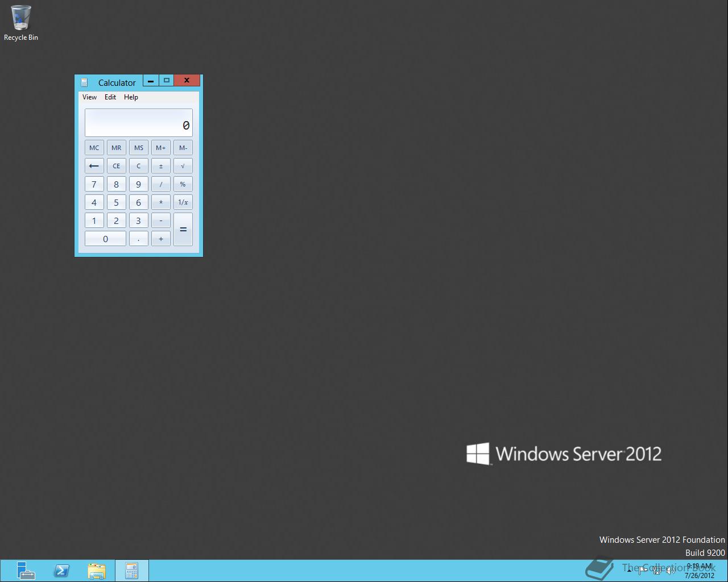This screenshot has height=582, width=728.
Task: Click the number 1 key
Action: (94, 221)
